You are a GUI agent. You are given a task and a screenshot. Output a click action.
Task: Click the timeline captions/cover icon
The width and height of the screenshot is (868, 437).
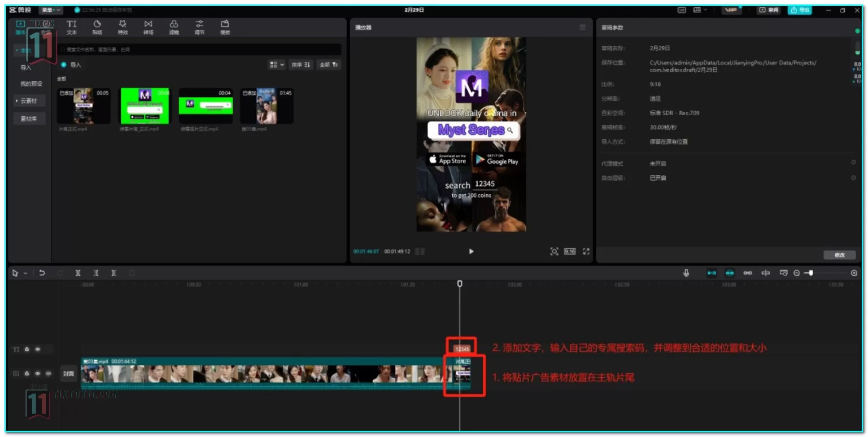[783, 273]
